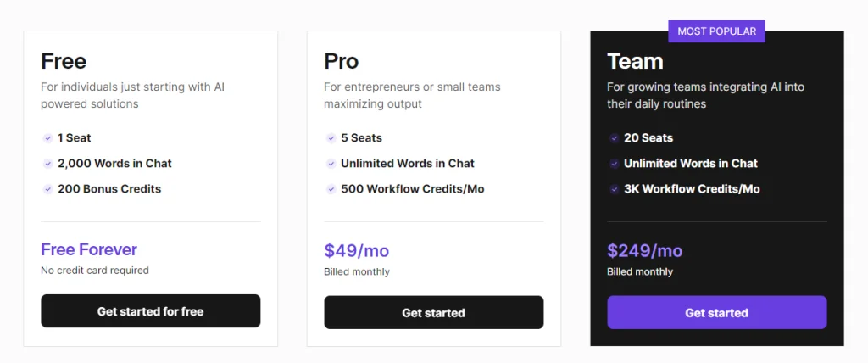868x363 pixels.
Task: Click the checkmark icon beside 20 Seats
Action: coord(614,138)
